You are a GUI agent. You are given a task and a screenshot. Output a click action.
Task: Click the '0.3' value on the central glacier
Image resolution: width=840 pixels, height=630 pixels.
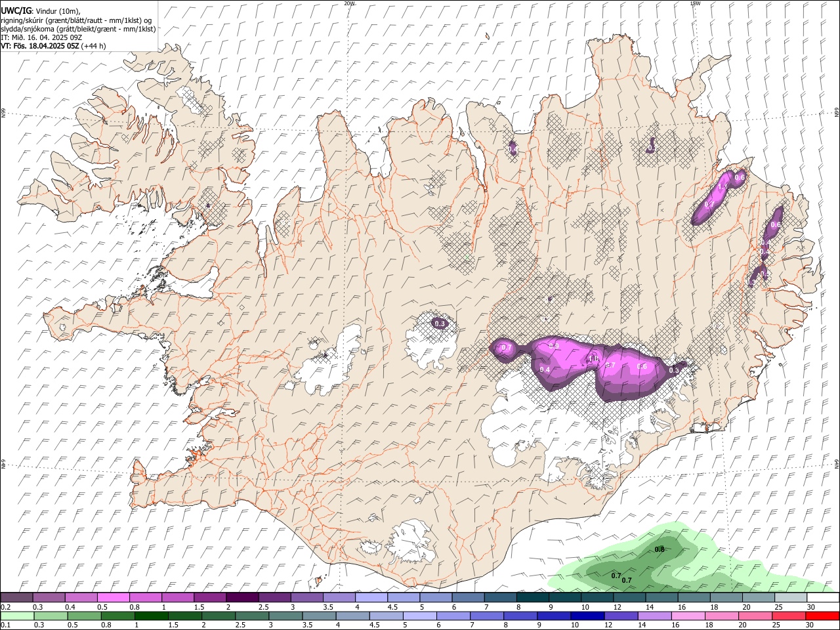[x=440, y=324]
